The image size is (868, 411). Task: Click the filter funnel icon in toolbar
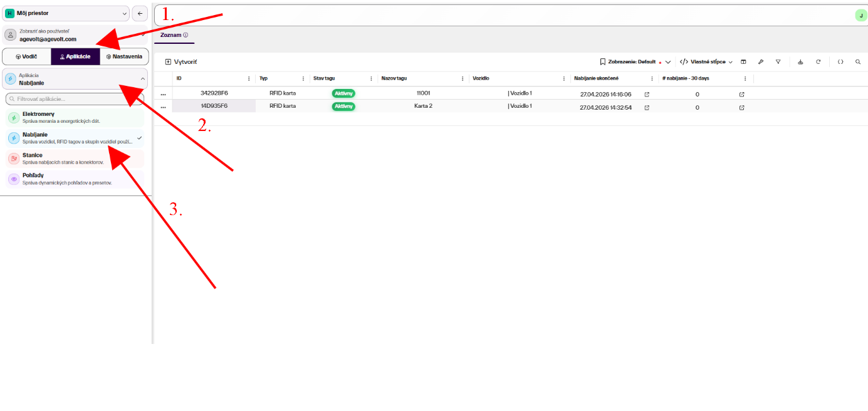pos(778,62)
